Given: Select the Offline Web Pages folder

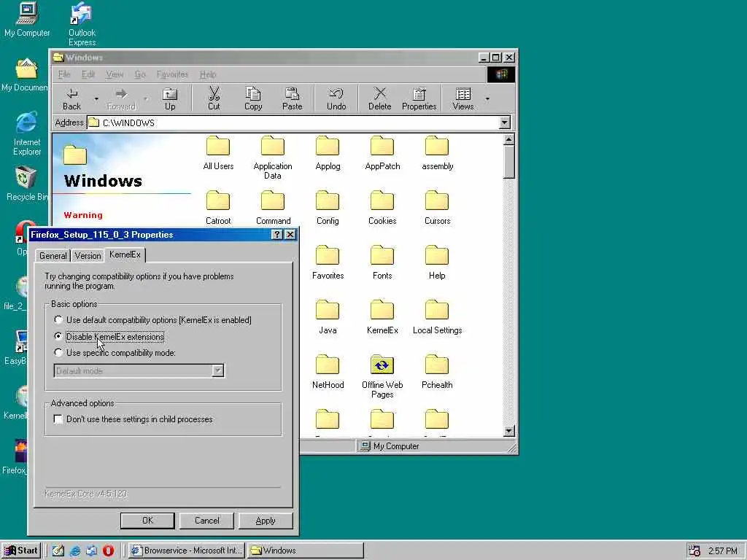Looking at the screenshot, I should [382, 377].
